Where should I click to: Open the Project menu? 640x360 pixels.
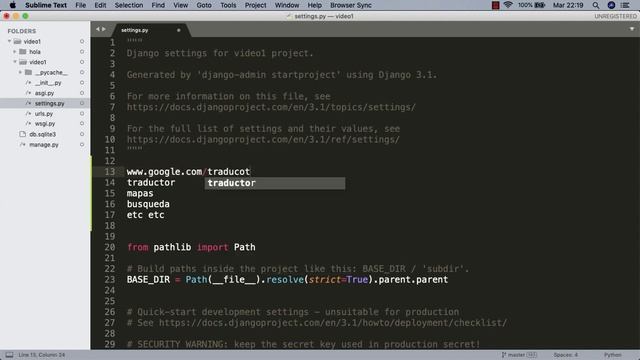tap(255, 5)
